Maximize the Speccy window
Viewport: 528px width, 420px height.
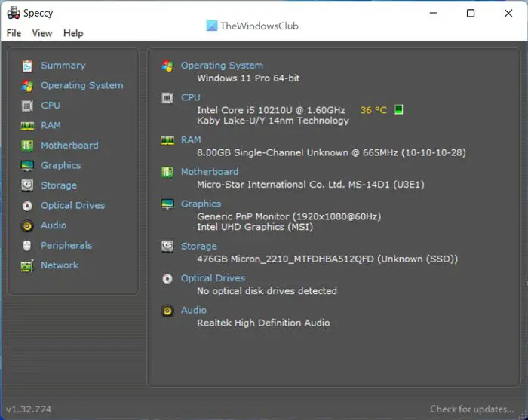[x=471, y=13]
